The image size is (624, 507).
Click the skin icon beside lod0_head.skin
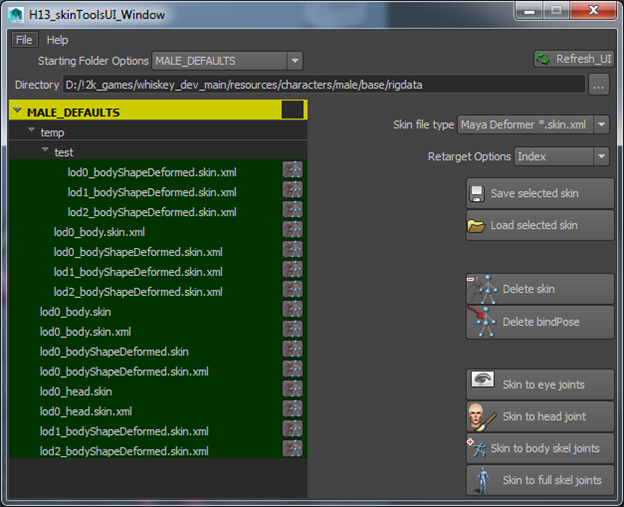click(x=292, y=388)
